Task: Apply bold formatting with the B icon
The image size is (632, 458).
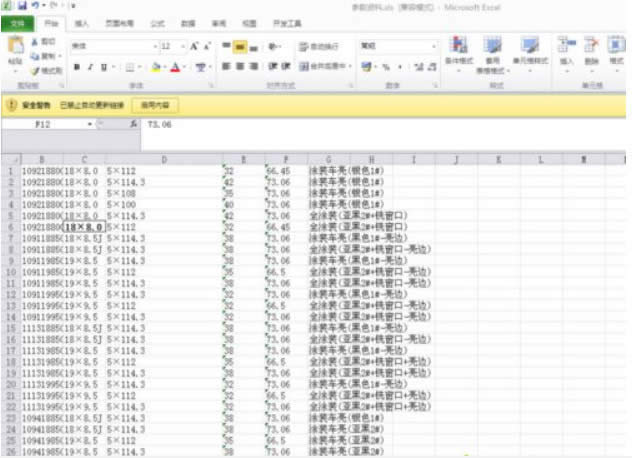Action: (x=76, y=67)
